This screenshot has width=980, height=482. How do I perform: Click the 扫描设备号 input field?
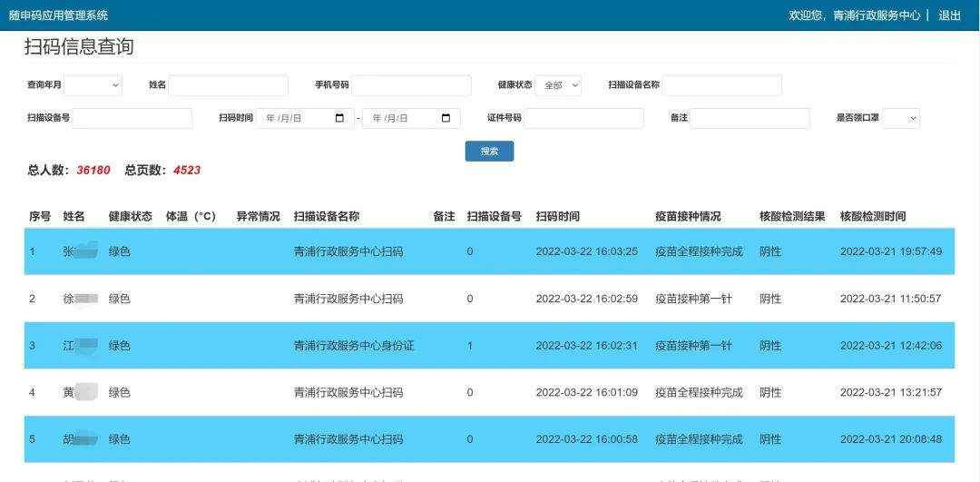(x=132, y=118)
